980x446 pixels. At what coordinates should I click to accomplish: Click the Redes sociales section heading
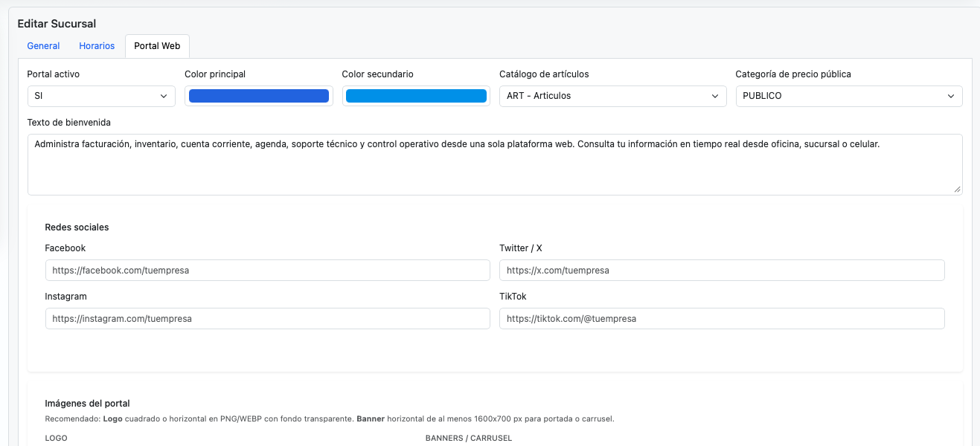[x=75, y=227]
